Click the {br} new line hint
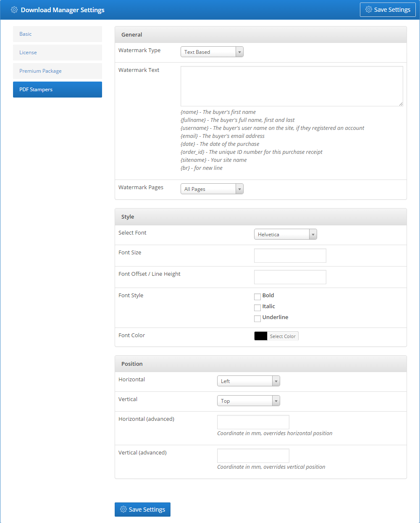 [x=202, y=168]
